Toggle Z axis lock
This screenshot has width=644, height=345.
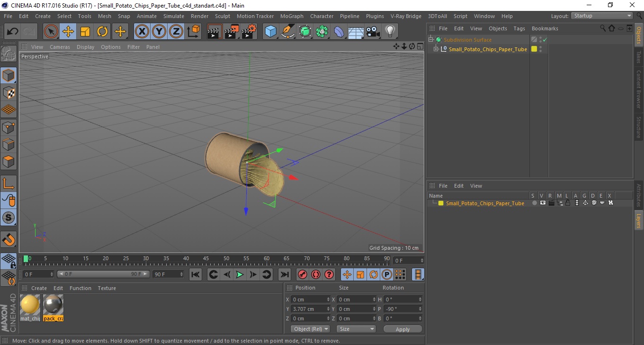(x=176, y=32)
